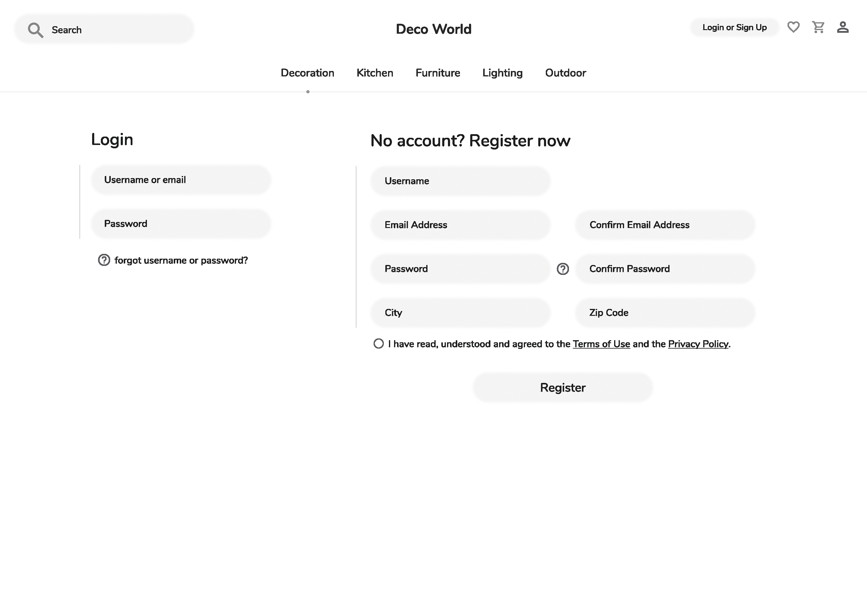The width and height of the screenshot is (867, 616).
Task: Click forgot username or password link
Action: 181,260
